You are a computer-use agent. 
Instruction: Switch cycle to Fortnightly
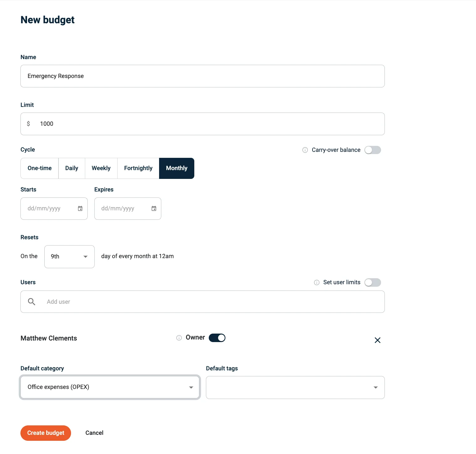coord(138,168)
